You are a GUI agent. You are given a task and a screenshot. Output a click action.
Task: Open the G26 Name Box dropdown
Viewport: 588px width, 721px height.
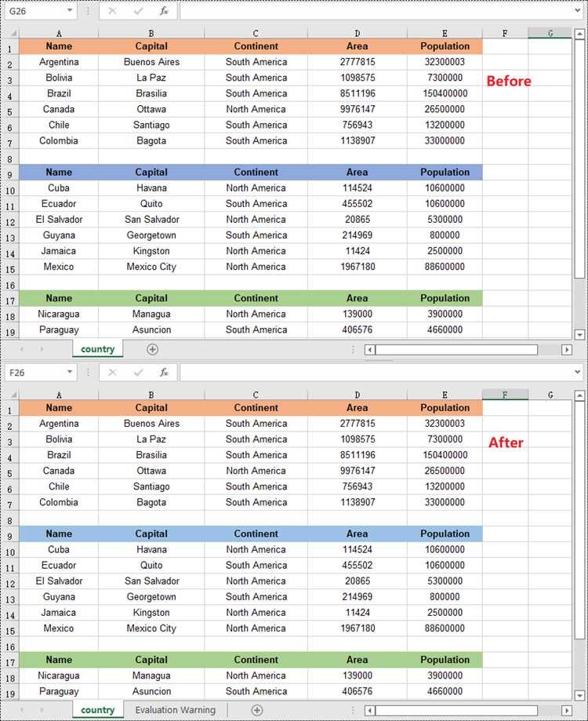pyautogui.click(x=70, y=10)
